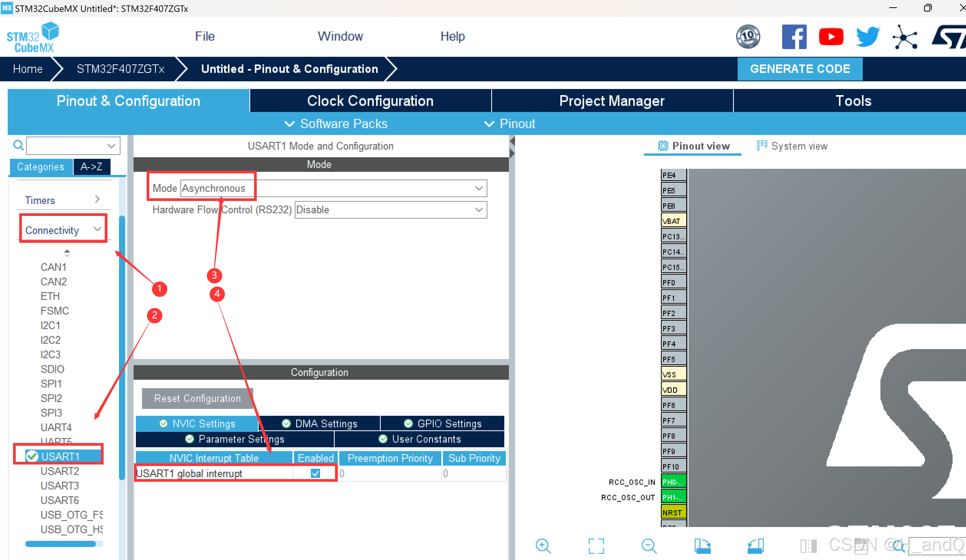Click the horizontal scrollbar under peripheral list
This screenshot has height=560, width=966.
pos(61,544)
